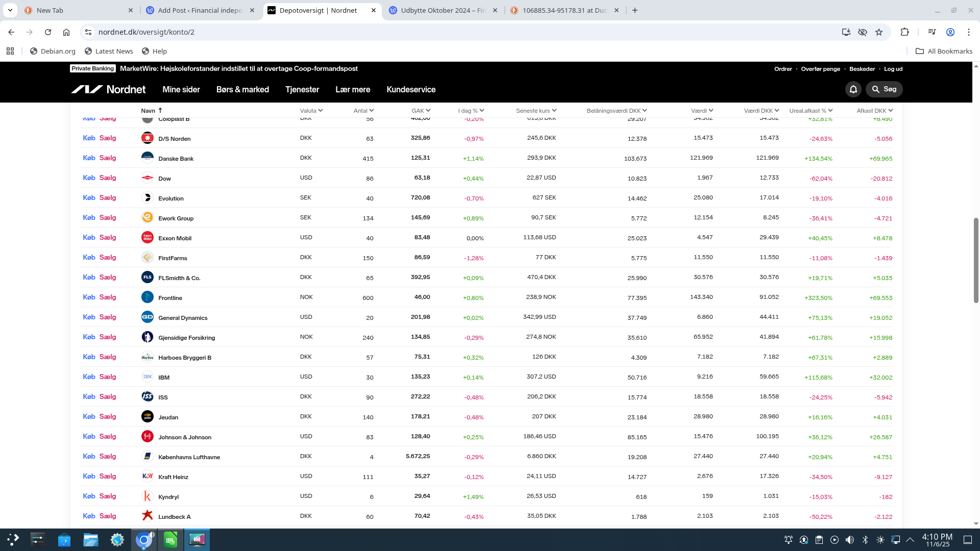Switch to the Udbytte Oktober 2024 tab
The height and width of the screenshot is (551, 980).
point(443,10)
